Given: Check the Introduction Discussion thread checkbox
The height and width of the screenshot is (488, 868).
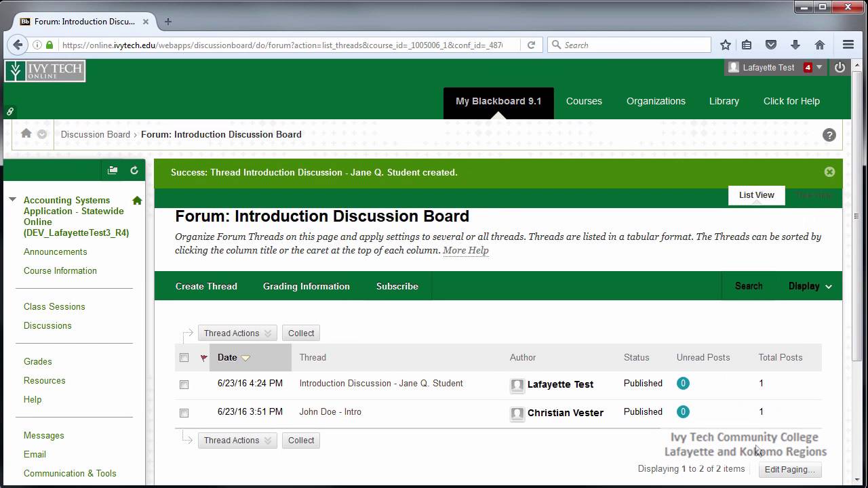Looking at the screenshot, I should [184, 384].
